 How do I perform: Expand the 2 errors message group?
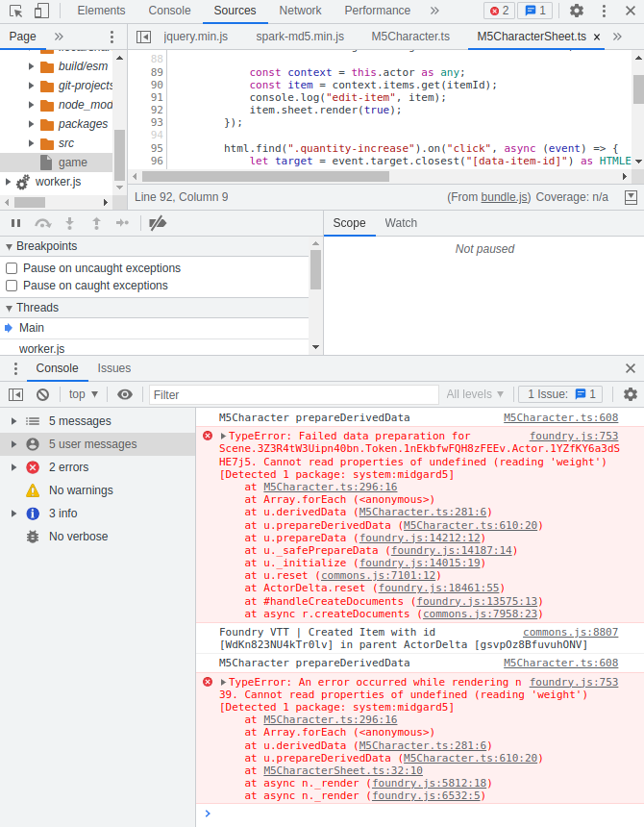[x=12, y=467]
